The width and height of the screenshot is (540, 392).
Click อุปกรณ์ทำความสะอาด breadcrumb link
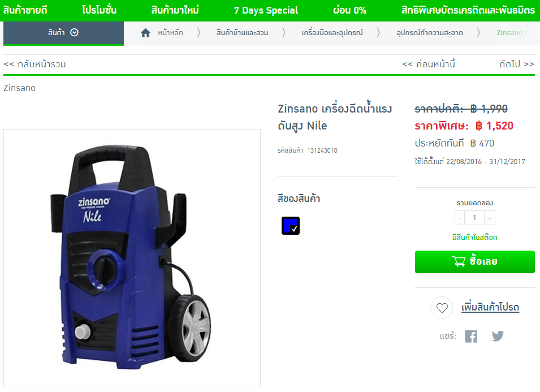click(x=429, y=33)
